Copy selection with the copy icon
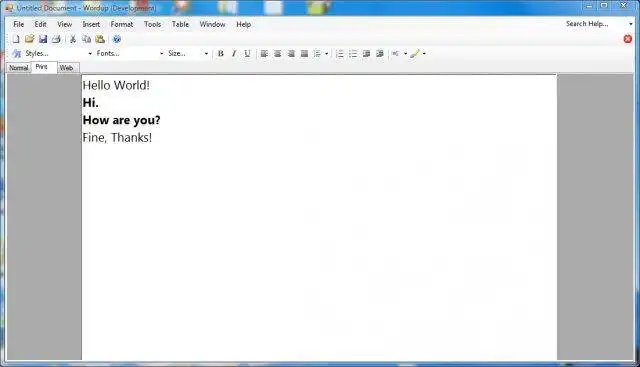Image resolution: width=640 pixels, height=367 pixels. (87, 39)
